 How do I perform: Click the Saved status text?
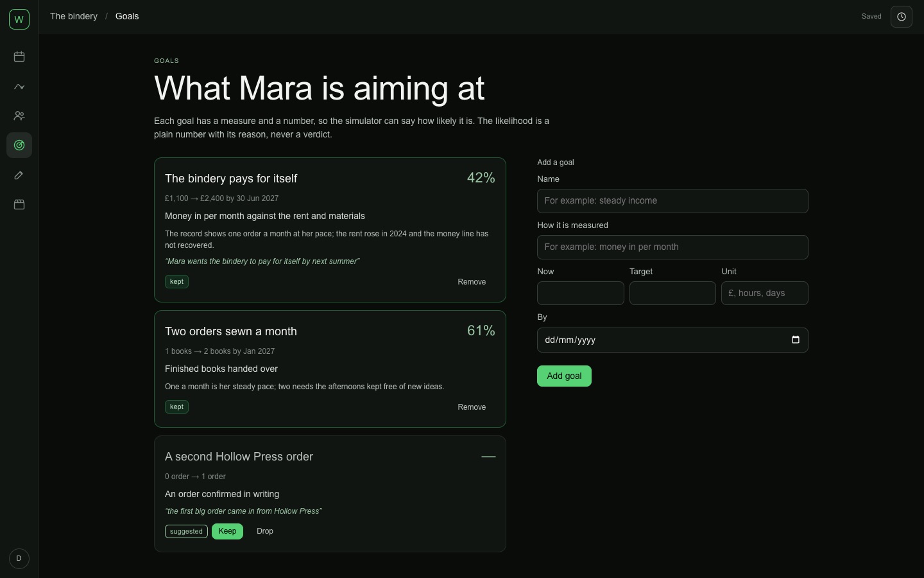coord(871,17)
